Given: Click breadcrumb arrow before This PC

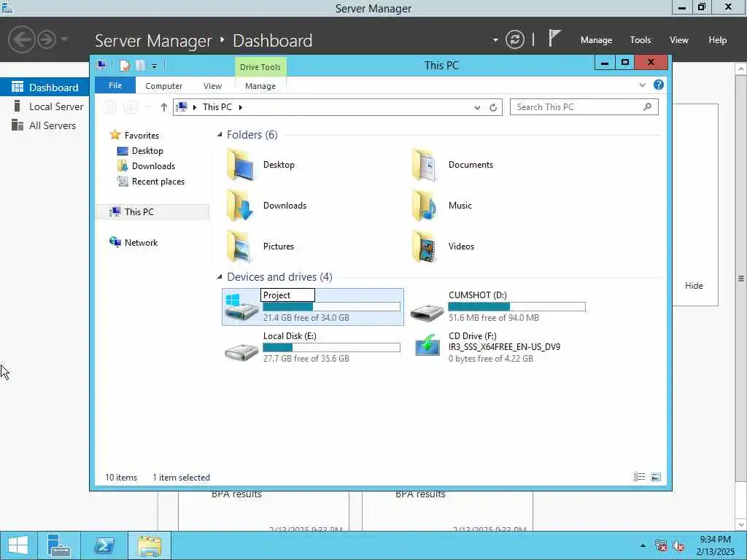Looking at the screenshot, I should point(194,107).
